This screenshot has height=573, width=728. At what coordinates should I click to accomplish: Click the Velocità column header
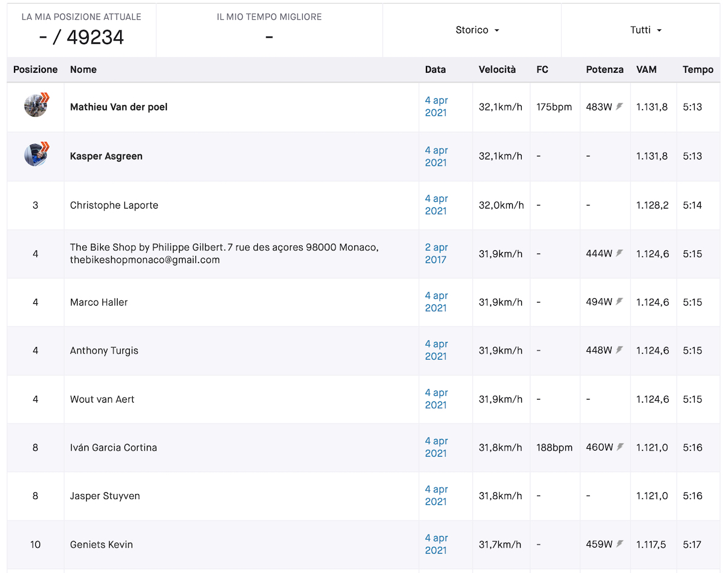tap(497, 70)
